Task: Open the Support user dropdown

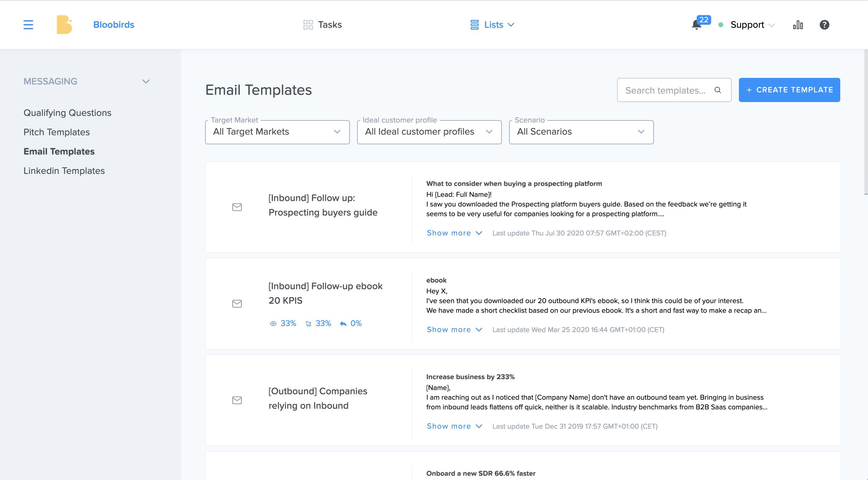Action: coord(752,25)
